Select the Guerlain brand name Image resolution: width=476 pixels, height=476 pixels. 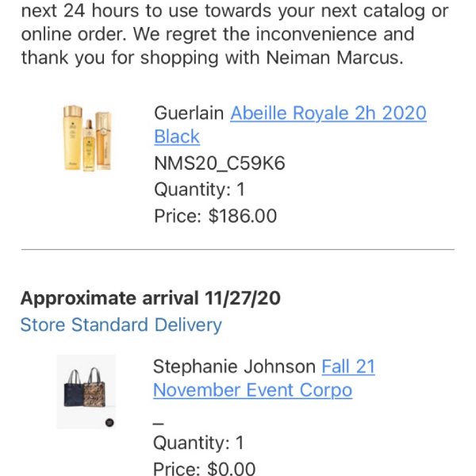coord(189,113)
